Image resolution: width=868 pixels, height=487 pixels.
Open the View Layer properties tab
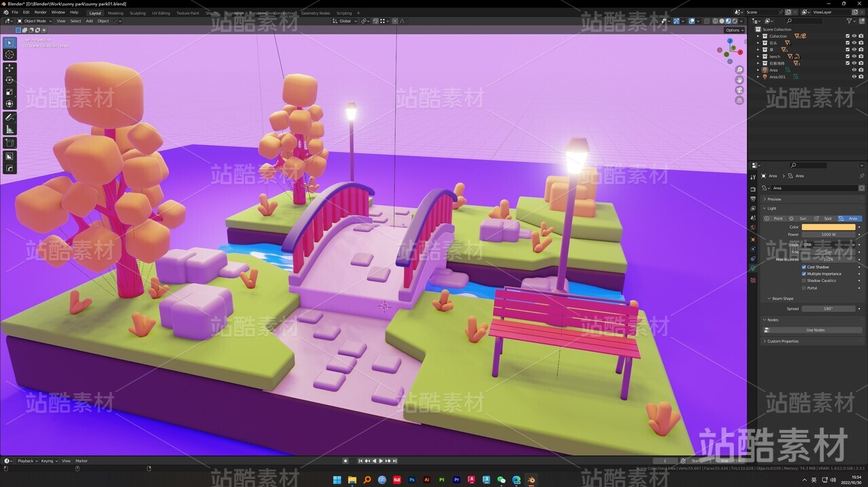point(753,209)
